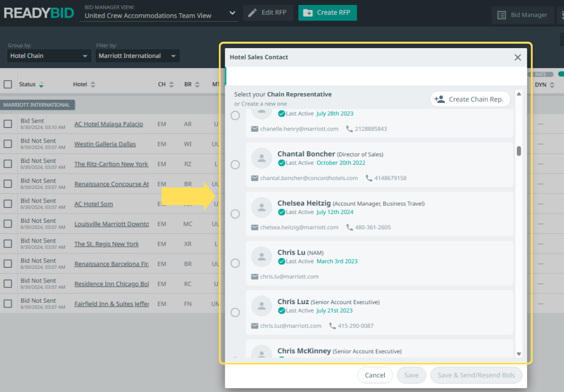564x392 pixels.
Task: Click phone icon next to 480-361-2605
Action: click(349, 227)
